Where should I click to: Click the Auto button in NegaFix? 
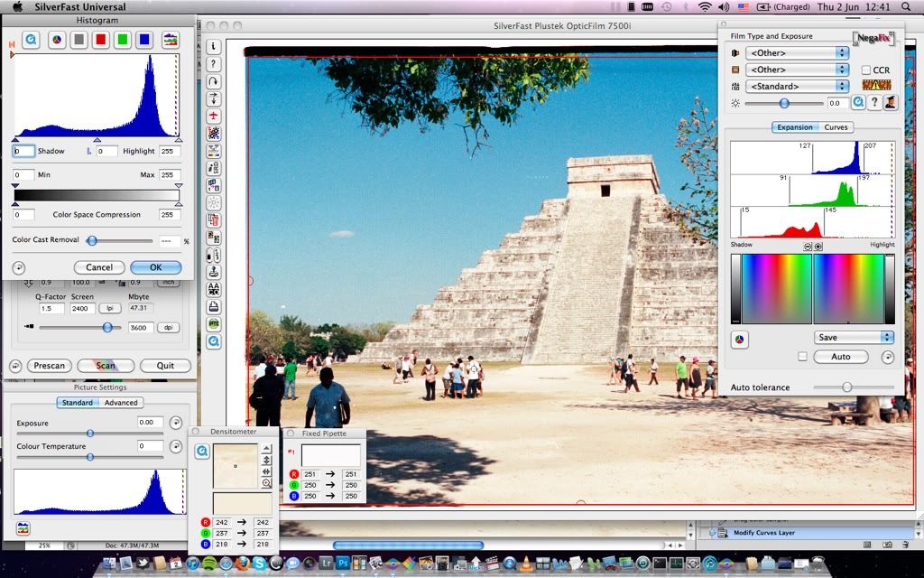click(x=840, y=357)
